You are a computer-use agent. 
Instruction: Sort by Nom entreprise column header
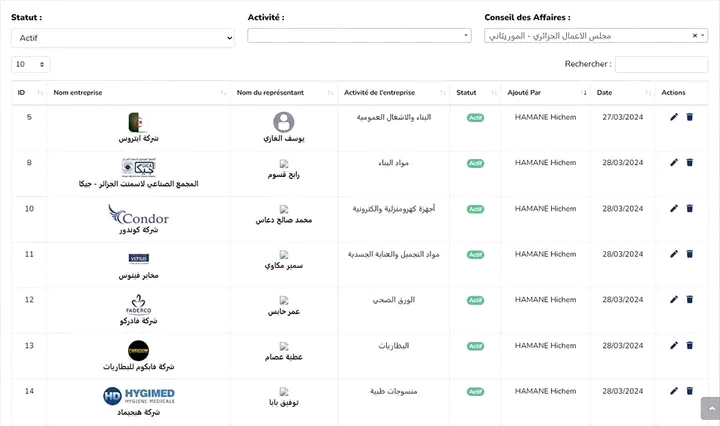pos(137,92)
